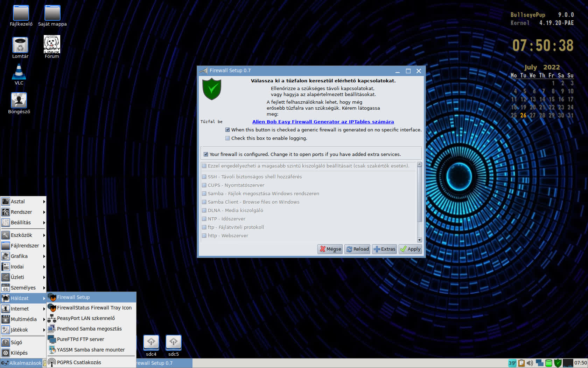Expand the Beállítás submenu

click(23, 223)
